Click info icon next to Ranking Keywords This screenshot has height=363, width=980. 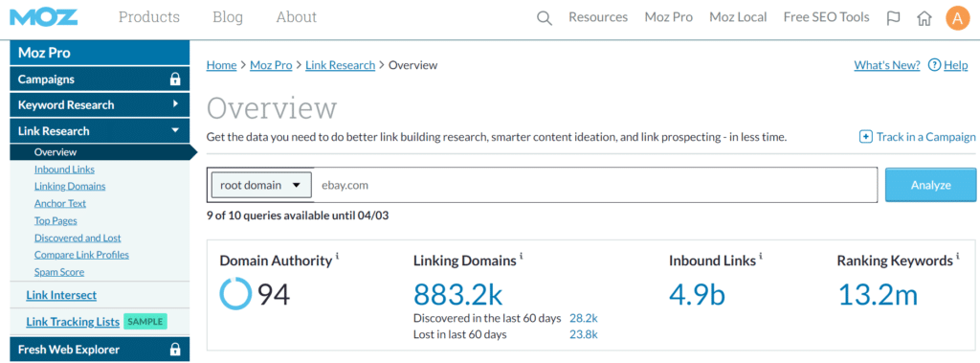tap(958, 256)
